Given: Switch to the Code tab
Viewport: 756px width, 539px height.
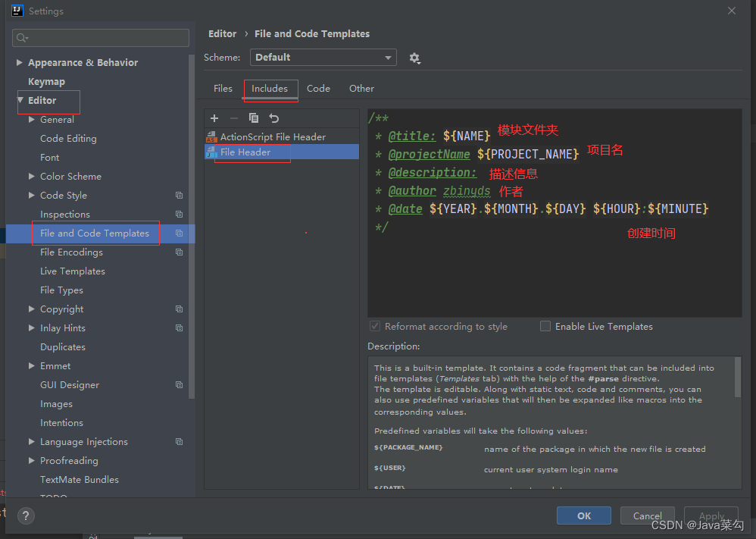Looking at the screenshot, I should point(319,89).
